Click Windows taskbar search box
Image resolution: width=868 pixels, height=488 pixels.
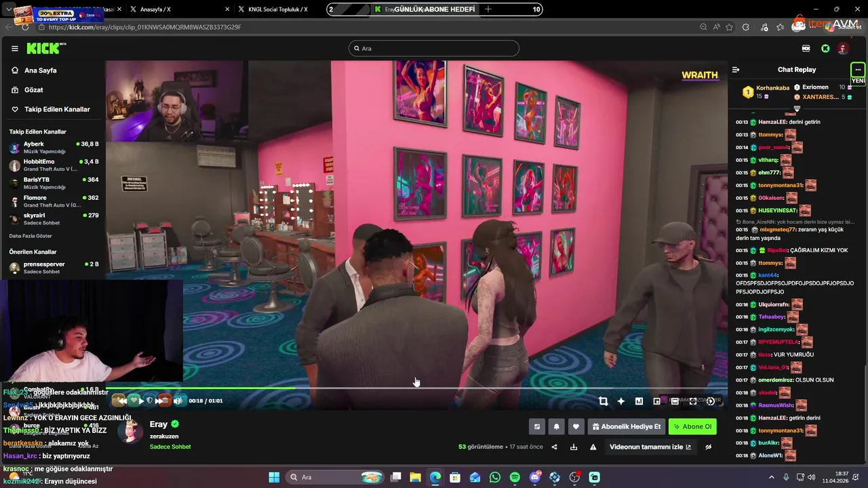335,477
